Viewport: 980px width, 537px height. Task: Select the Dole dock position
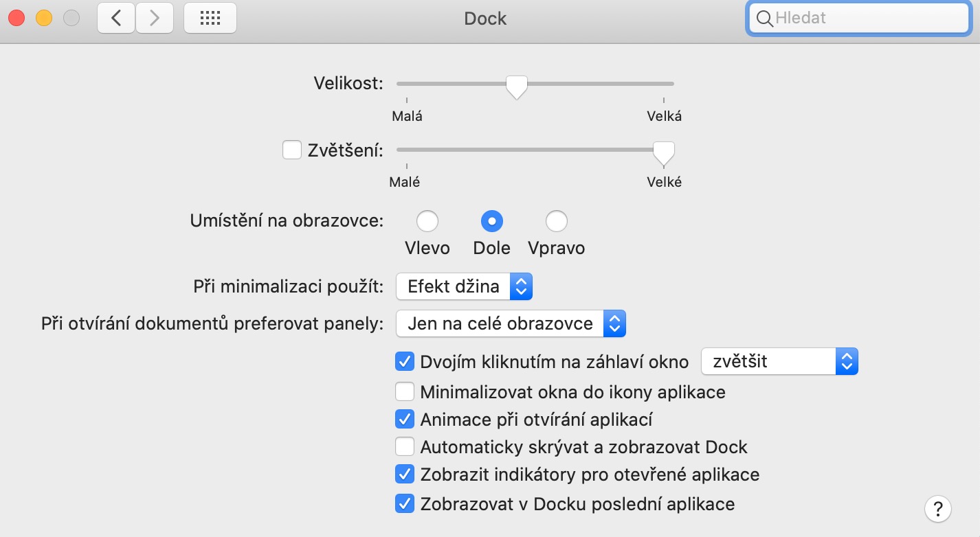click(x=492, y=221)
